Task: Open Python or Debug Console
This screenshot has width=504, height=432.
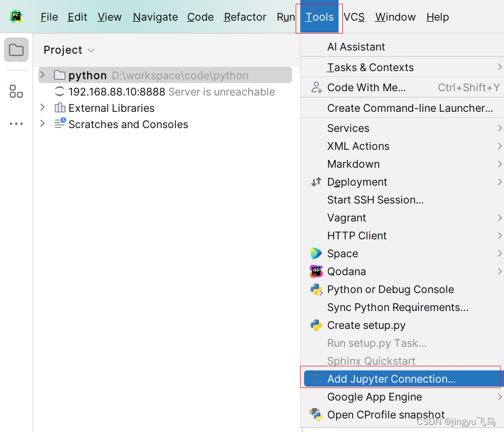Action: click(x=390, y=289)
